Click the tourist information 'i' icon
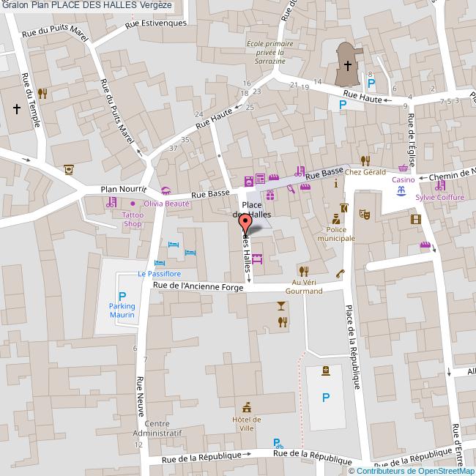476x476 pixels. coord(336,185)
